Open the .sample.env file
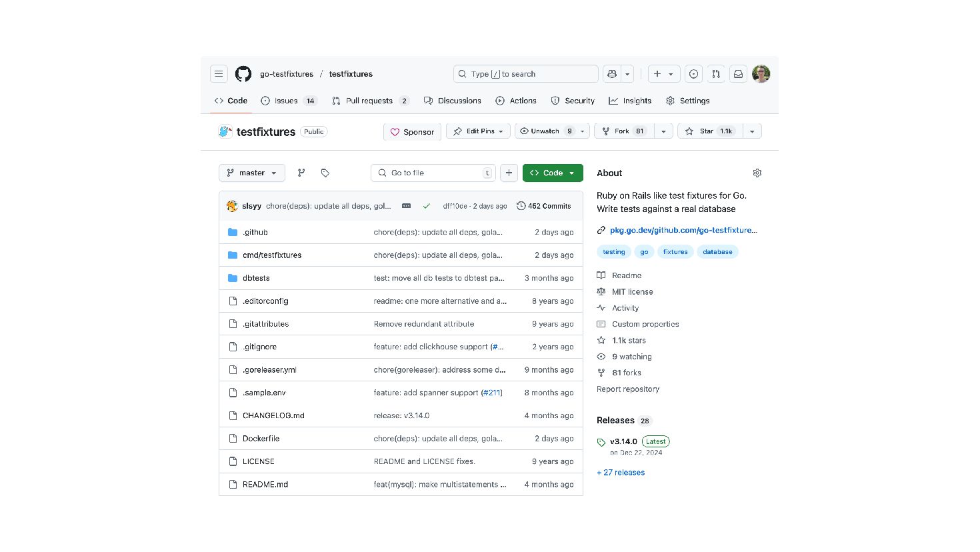The image size is (980, 552). click(264, 393)
